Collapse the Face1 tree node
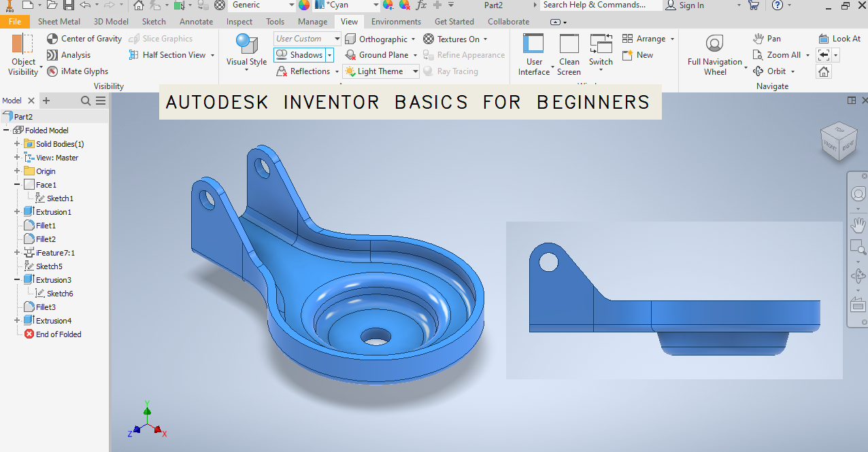868x452 pixels. (17, 185)
